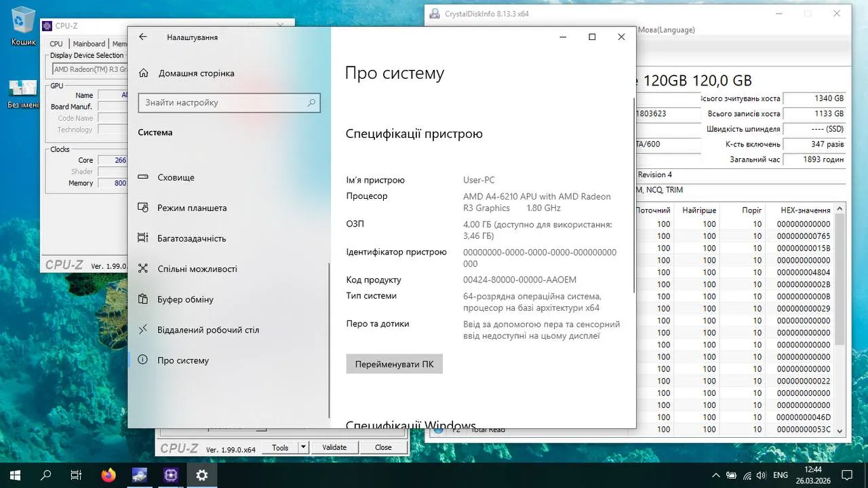Show hidden tray icons chevron
This screenshot has width=868, height=488.
[715, 475]
